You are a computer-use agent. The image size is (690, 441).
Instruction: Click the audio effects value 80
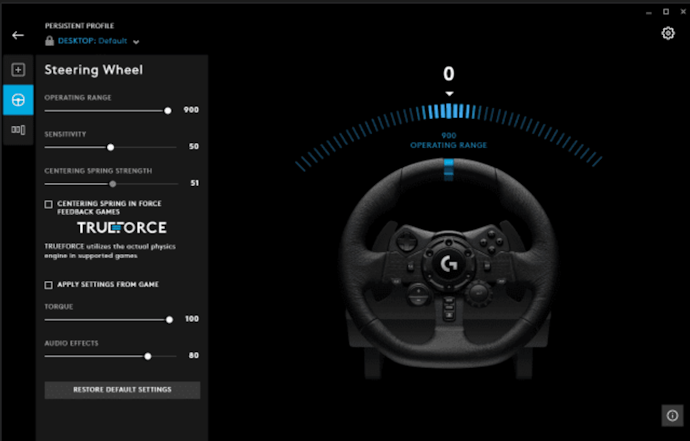[194, 355]
